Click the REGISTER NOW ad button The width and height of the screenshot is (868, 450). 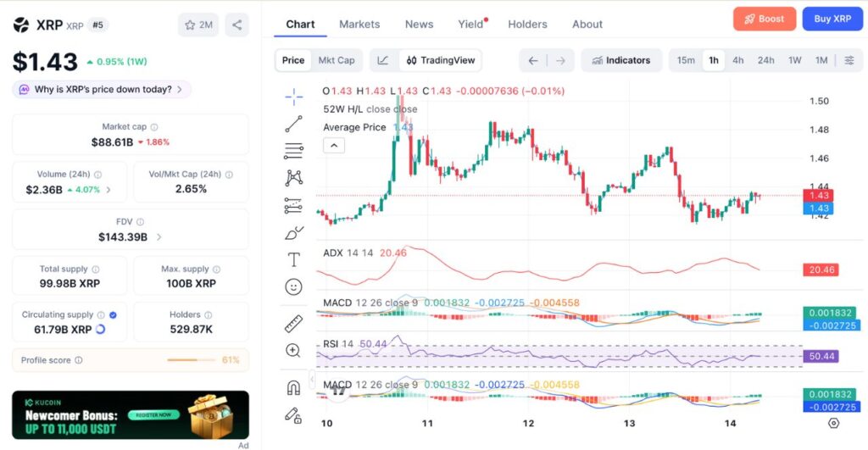(x=153, y=414)
